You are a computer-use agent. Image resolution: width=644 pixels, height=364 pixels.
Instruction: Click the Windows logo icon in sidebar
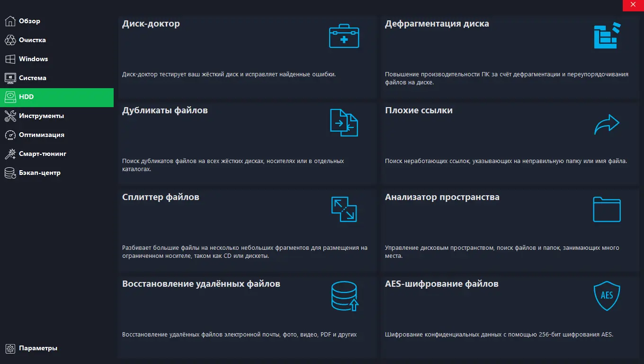coord(10,59)
